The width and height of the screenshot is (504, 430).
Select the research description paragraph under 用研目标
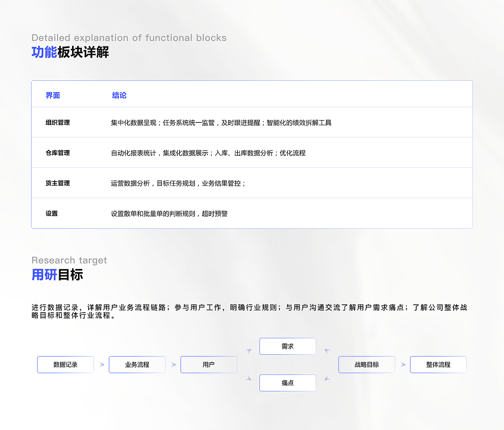[249, 311]
